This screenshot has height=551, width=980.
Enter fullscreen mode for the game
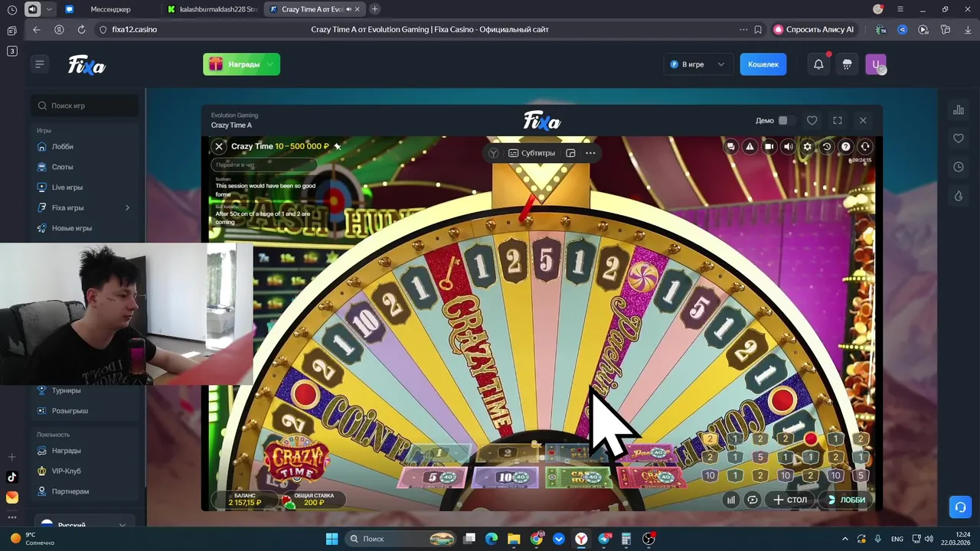(x=838, y=120)
